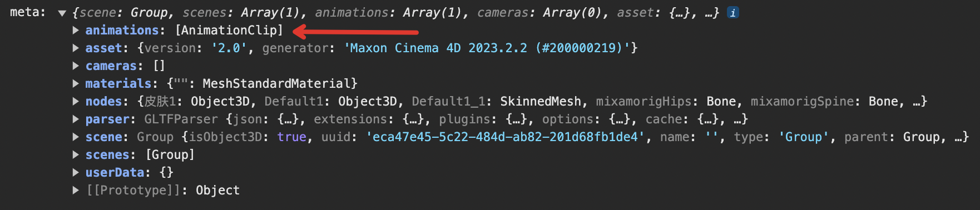Expand the scene Group triangle
This screenshot has height=210, width=980.
pyautogui.click(x=76, y=137)
